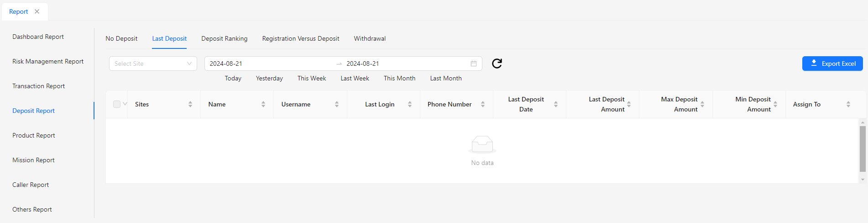868x223 pixels.
Task: Click the table vertical scrollbar
Action: coord(863,149)
